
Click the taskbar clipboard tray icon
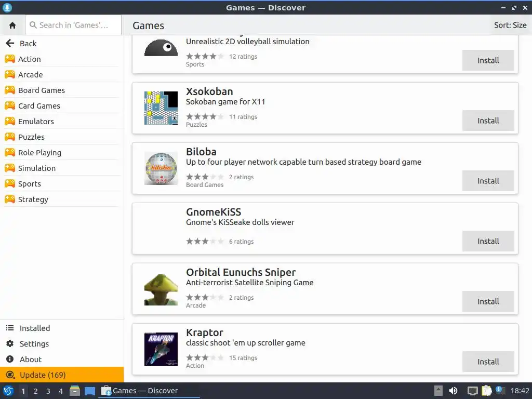(486, 391)
